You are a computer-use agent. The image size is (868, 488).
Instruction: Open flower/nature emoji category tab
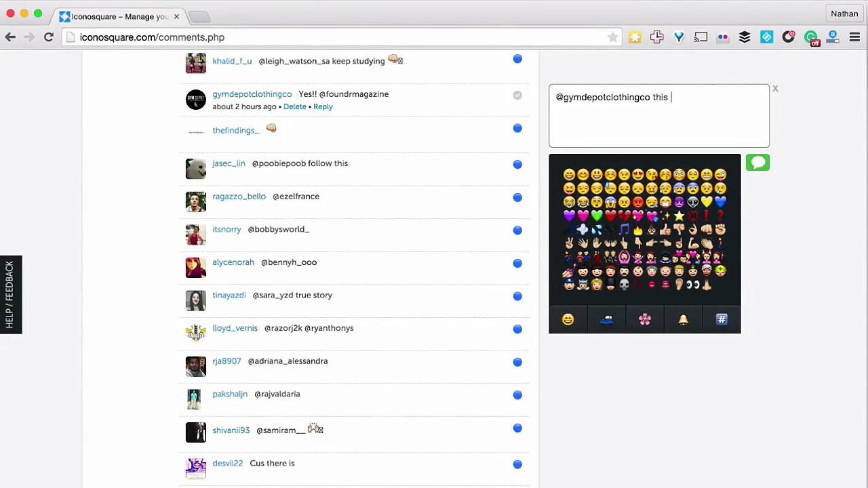pyautogui.click(x=645, y=319)
